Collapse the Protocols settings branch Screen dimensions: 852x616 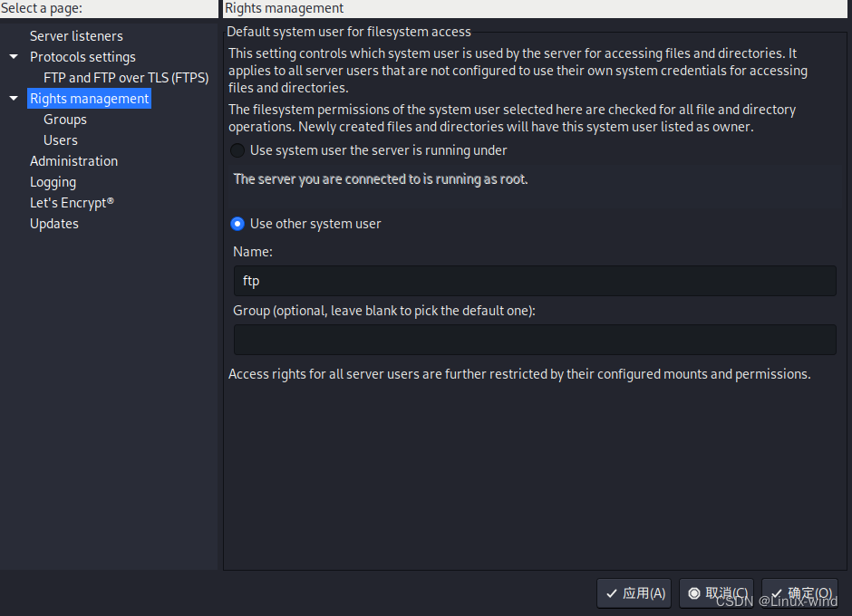click(x=13, y=56)
